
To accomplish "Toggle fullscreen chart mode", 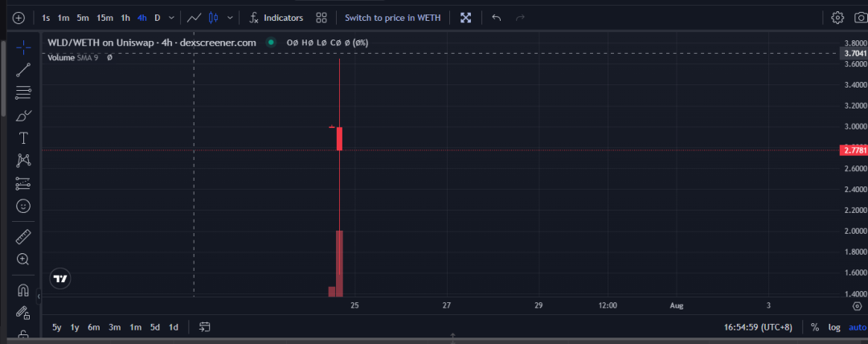I will click(465, 18).
